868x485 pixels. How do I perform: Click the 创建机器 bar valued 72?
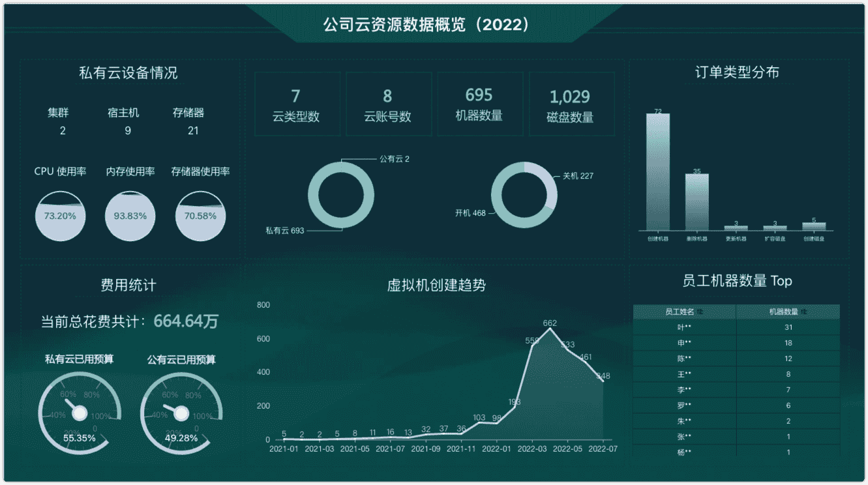658,172
